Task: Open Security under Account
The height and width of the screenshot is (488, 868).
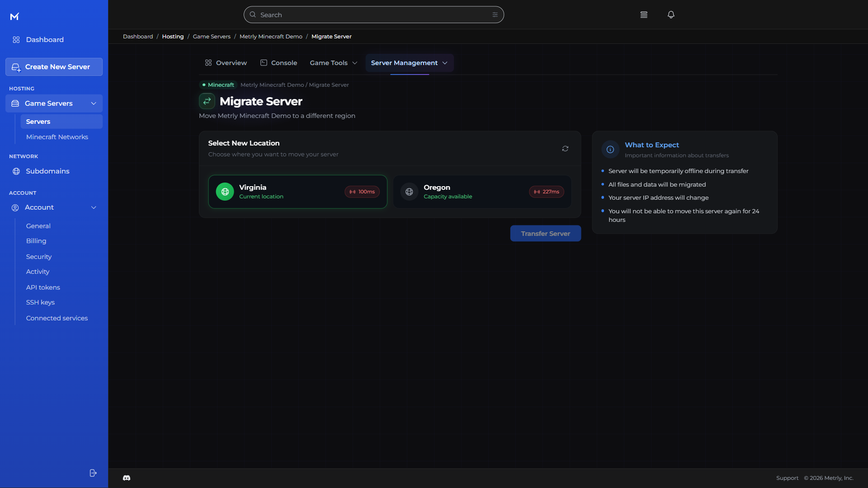Action: pyautogui.click(x=39, y=257)
